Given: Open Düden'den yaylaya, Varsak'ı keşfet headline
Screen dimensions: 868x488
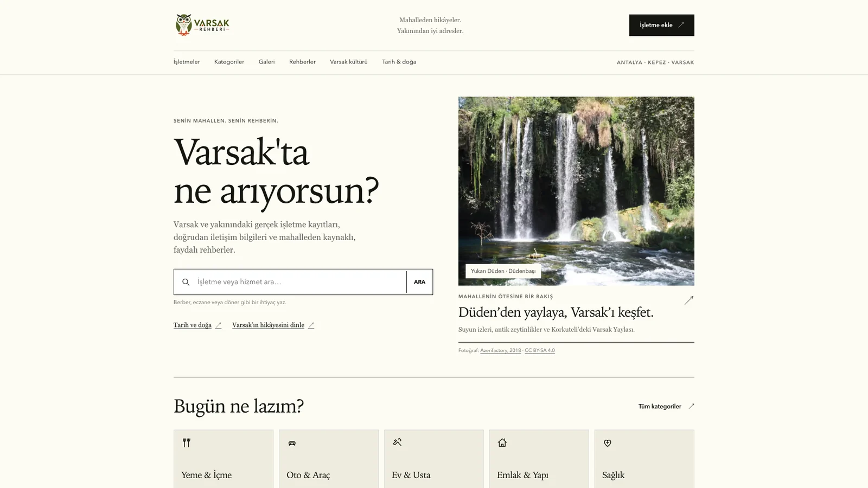Looking at the screenshot, I should [556, 312].
